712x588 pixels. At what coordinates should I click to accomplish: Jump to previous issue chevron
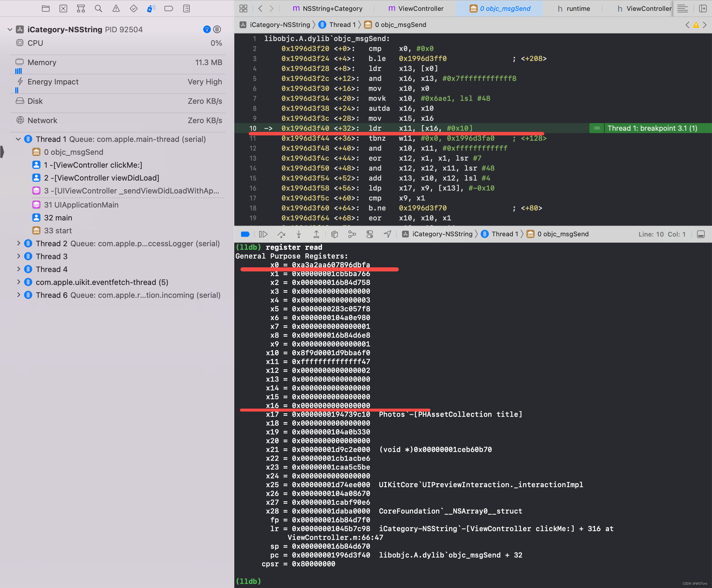point(687,25)
